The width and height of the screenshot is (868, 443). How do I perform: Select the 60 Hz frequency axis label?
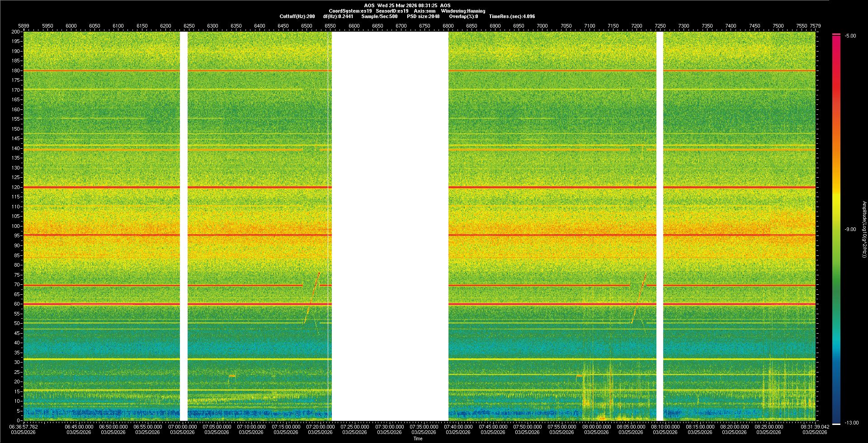click(x=17, y=304)
